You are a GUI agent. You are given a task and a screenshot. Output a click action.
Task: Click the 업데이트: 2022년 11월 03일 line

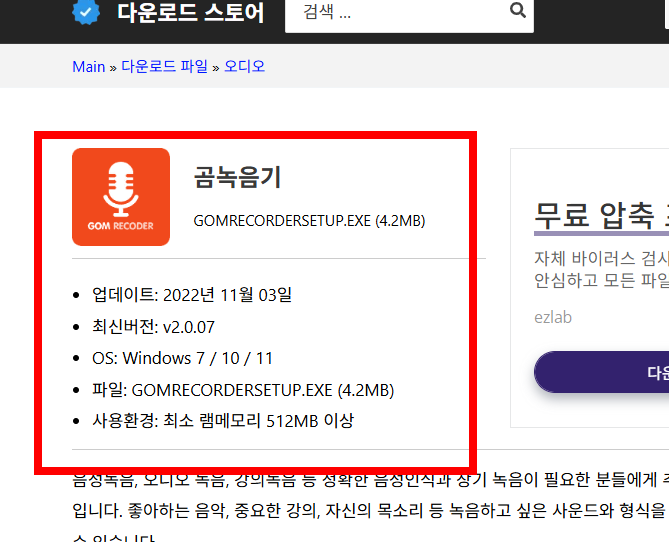192,295
